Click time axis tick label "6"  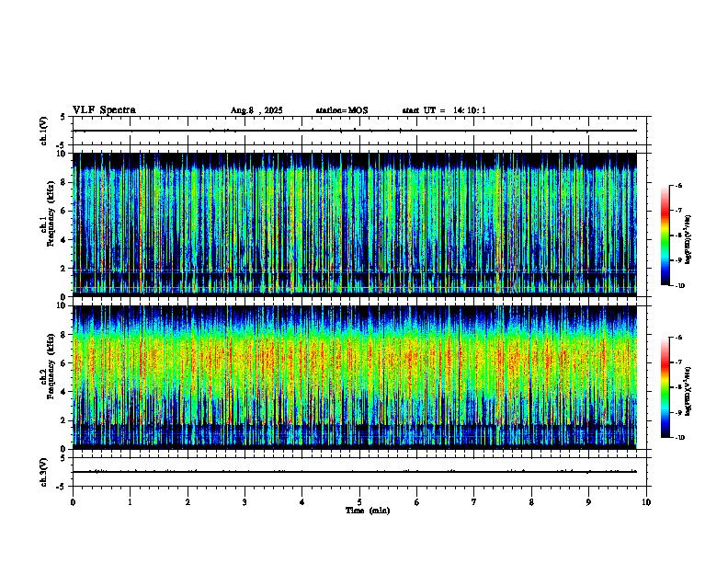(x=417, y=502)
